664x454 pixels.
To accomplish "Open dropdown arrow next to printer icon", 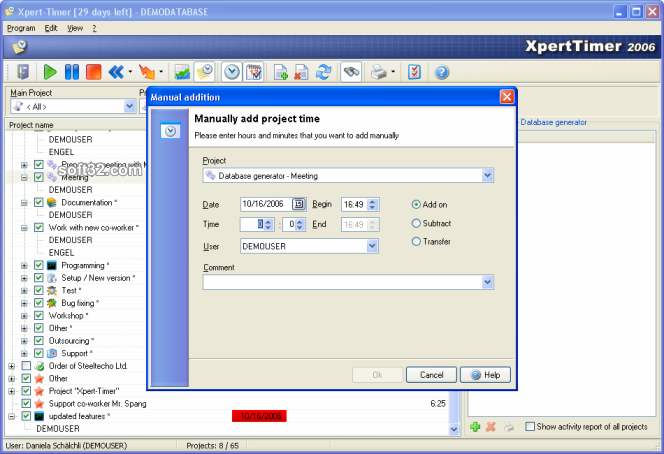I will point(393,72).
